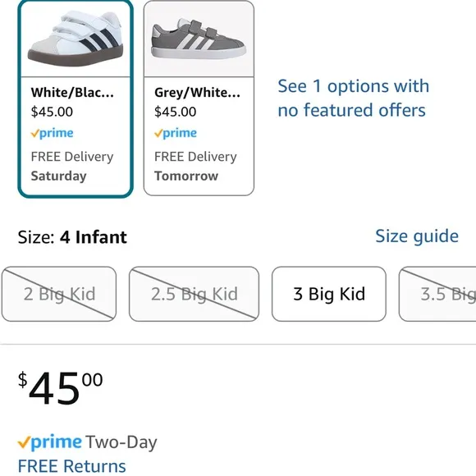
Task: Choose the 3 Big Kid size
Action: pyautogui.click(x=329, y=294)
